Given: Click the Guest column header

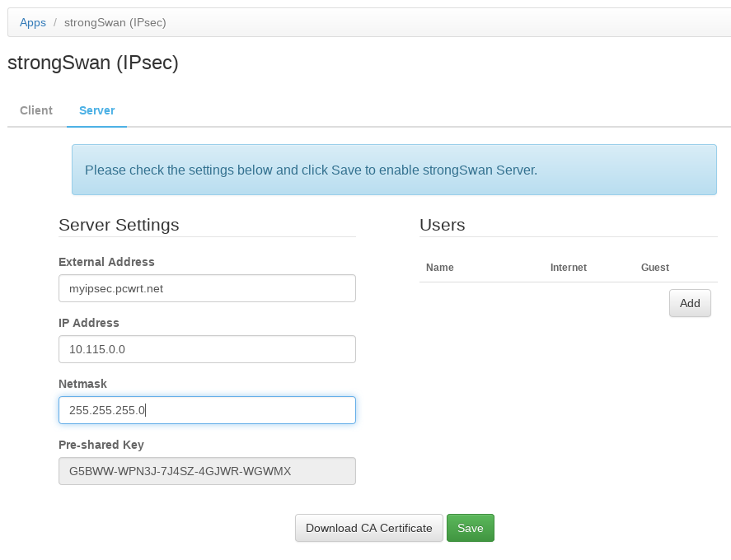Looking at the screenshot, I should [x=654, y=268].
